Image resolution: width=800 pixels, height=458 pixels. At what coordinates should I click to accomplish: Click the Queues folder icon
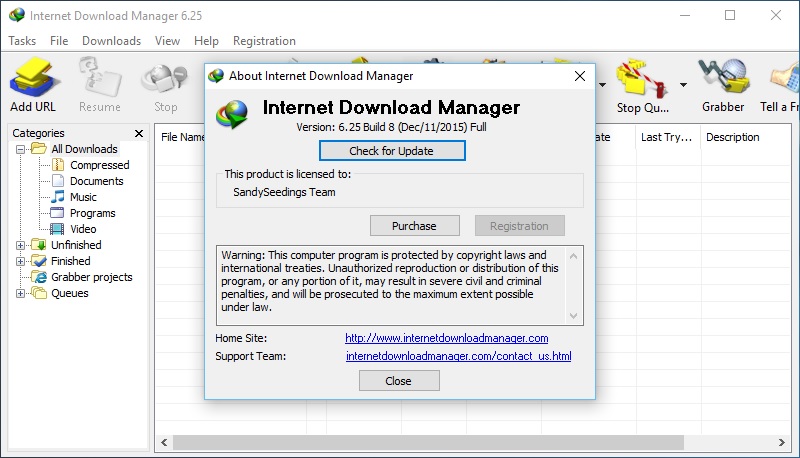[x=39, y=293]
